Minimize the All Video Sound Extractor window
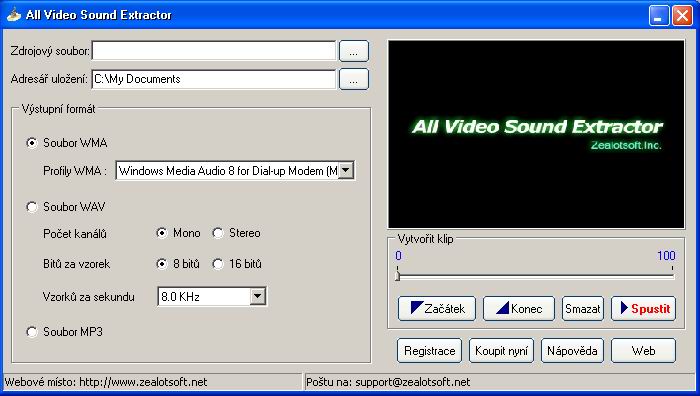This screenshot has width=700, height=396. [659, 16]
